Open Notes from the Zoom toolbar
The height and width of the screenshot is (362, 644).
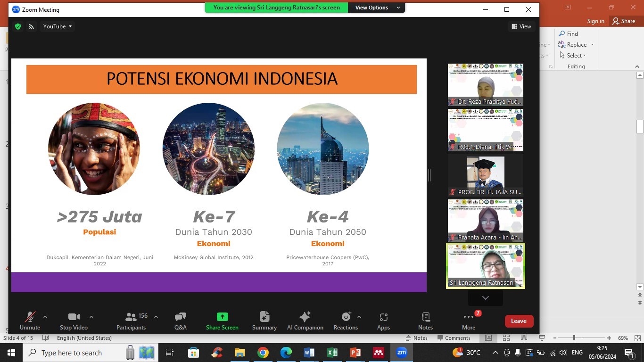coord(425,321)
